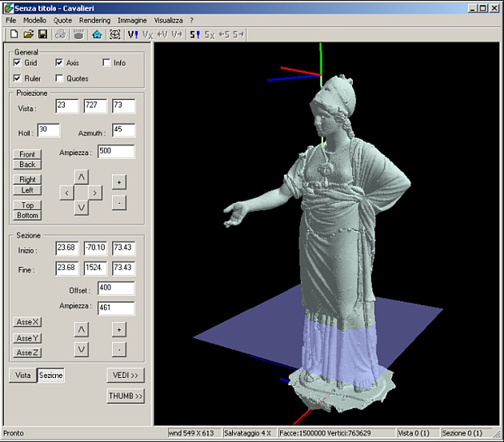
Task: Open the Quote menu
Action: (x=62, y=21)
